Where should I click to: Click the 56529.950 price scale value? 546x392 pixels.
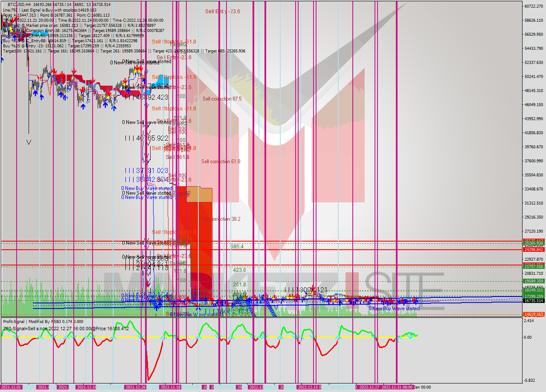(533, 34)
